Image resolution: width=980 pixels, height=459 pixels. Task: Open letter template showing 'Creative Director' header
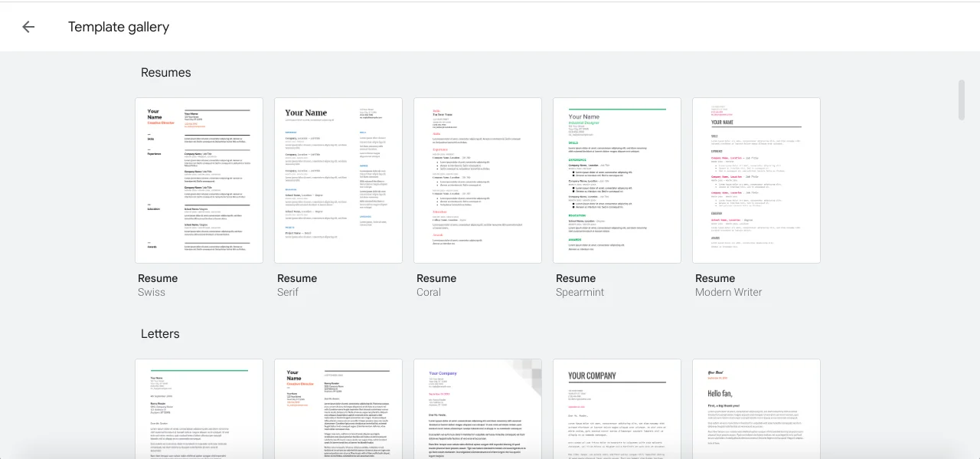tap(338, 409)
